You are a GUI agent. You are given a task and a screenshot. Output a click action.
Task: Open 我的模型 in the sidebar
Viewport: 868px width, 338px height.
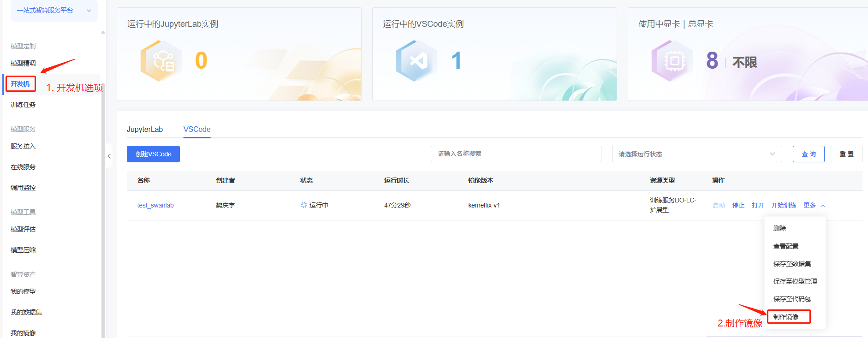(23, 291)
